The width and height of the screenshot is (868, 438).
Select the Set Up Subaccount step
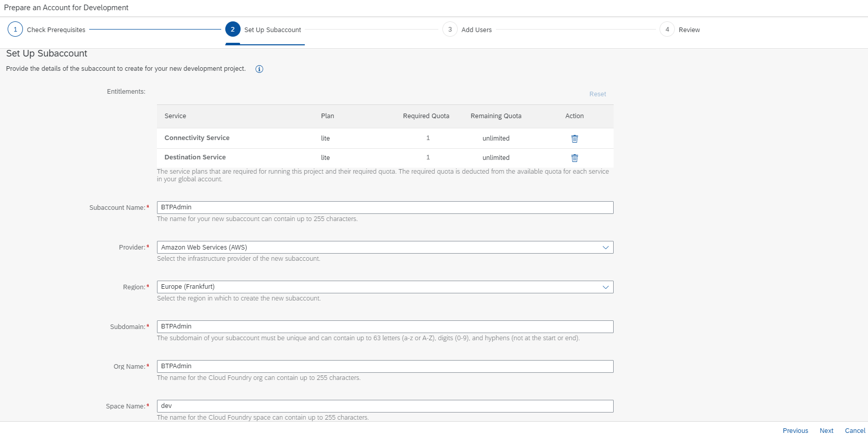tap(233, 30)
